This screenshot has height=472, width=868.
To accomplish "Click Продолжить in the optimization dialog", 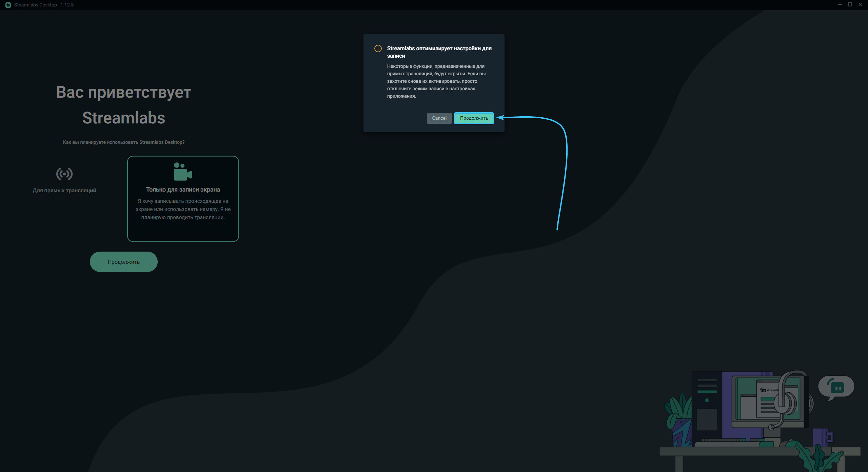I will click(x=474, y=118).
